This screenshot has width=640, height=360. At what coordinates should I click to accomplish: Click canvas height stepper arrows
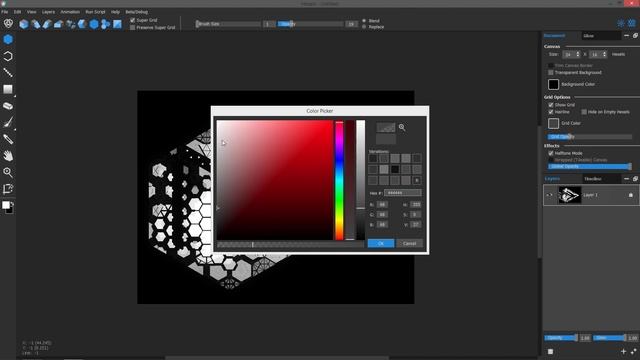[x=604, y=54]
